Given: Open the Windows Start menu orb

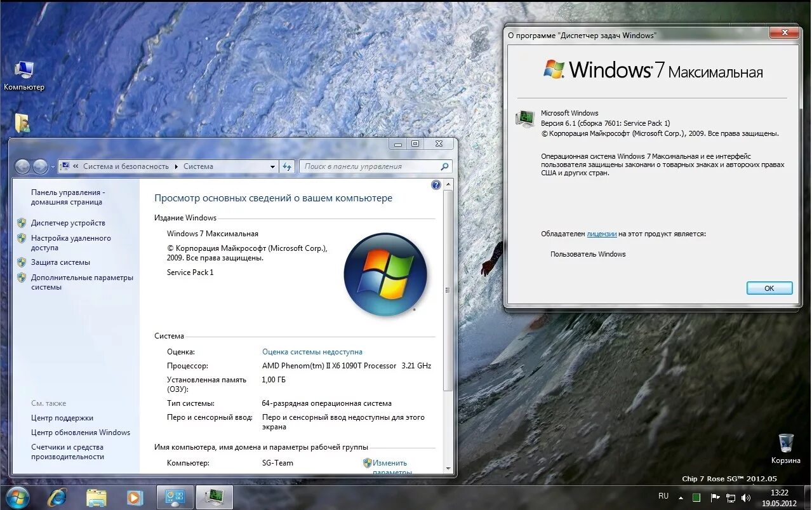Looking at the screenshot, I should pyautogui.click(x=17, y=497).
